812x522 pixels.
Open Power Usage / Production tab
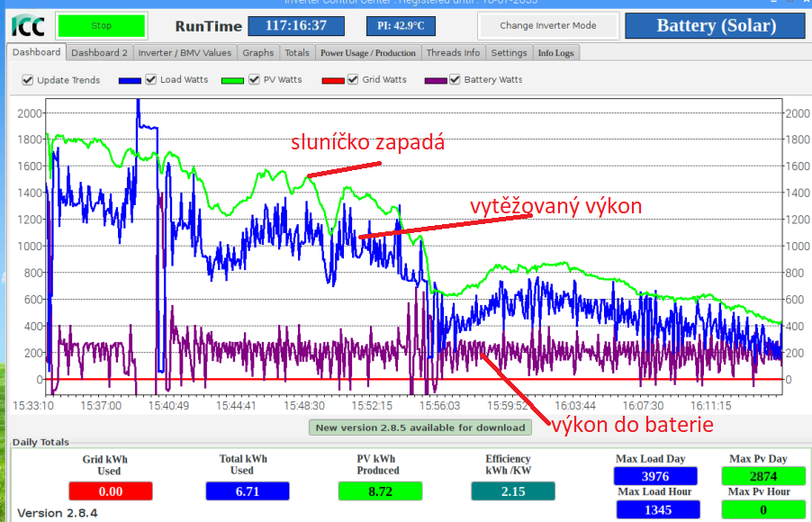[x=368, y=53]
